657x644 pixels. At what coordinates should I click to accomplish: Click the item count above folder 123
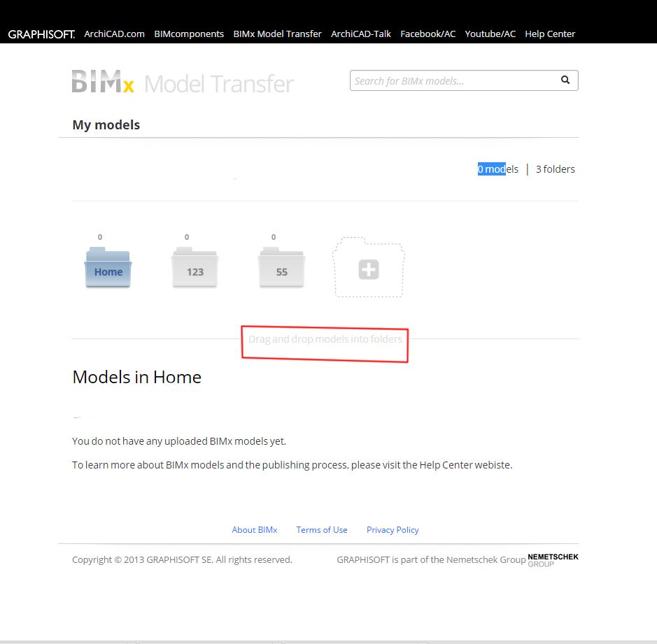(186, 237)
